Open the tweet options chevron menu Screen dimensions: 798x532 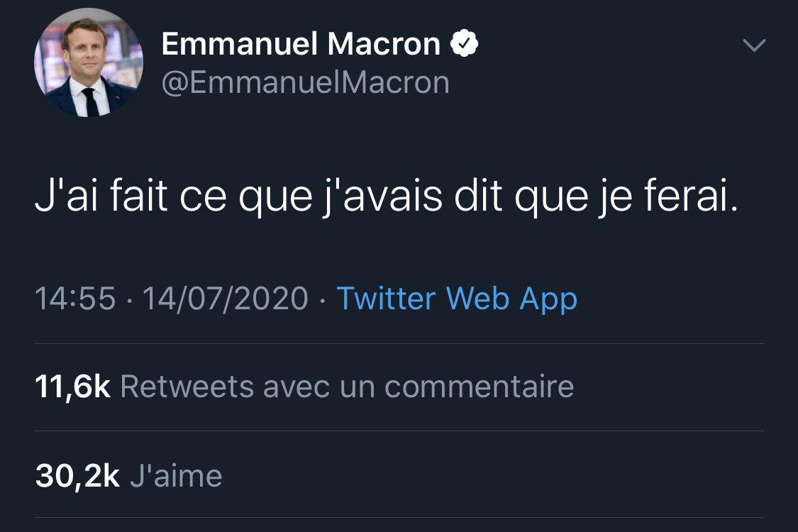click(x=753, y=46)
